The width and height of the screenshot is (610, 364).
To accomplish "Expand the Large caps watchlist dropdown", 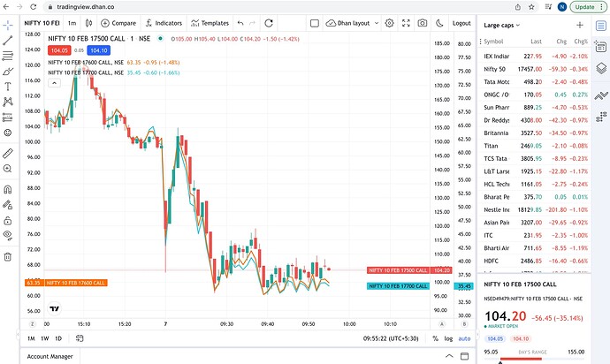I will pos(502,26).
